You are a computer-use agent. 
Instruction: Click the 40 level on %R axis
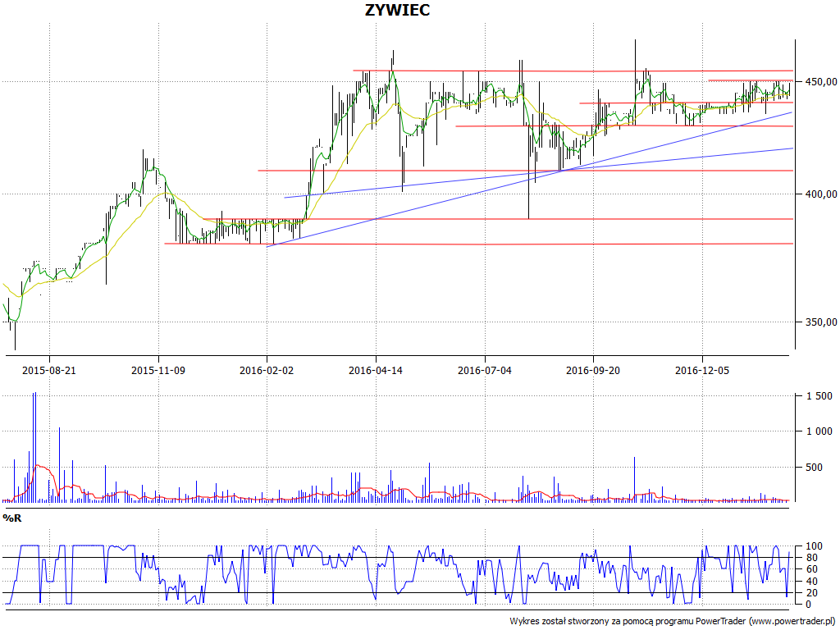811,582
